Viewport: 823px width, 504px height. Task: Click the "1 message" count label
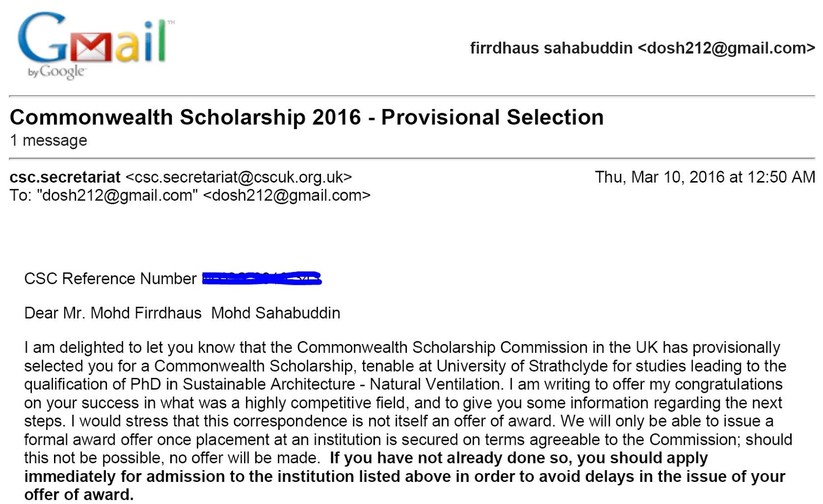[x=48, y=140]
